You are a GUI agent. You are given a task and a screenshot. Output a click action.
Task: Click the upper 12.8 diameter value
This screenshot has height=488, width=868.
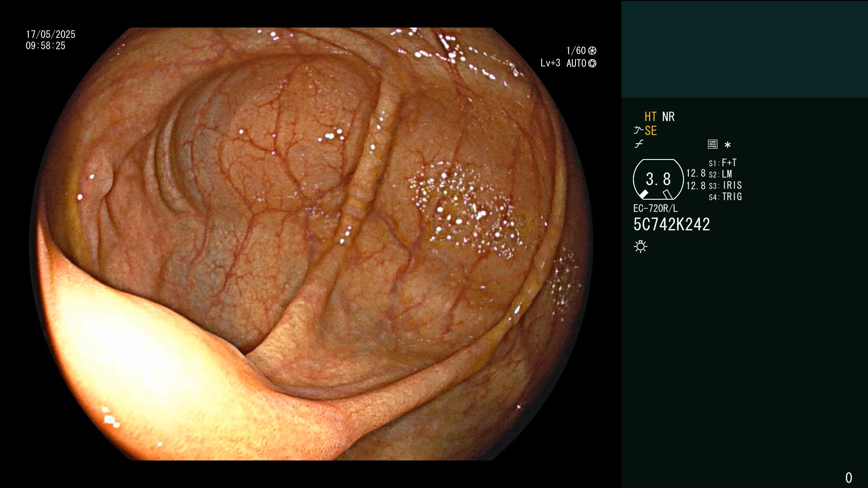pos(696,173)
